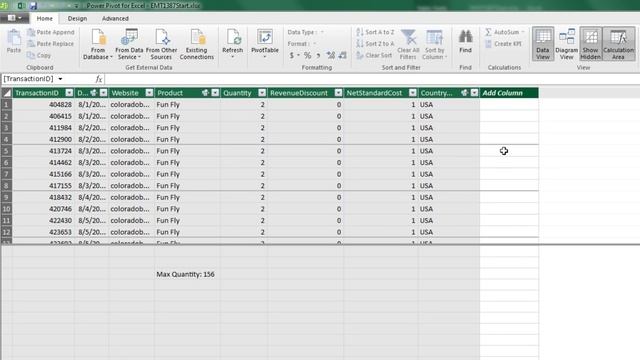Open the name box dropdown arrow
Viewport: 640px width, 360px height.
point(60,79)
